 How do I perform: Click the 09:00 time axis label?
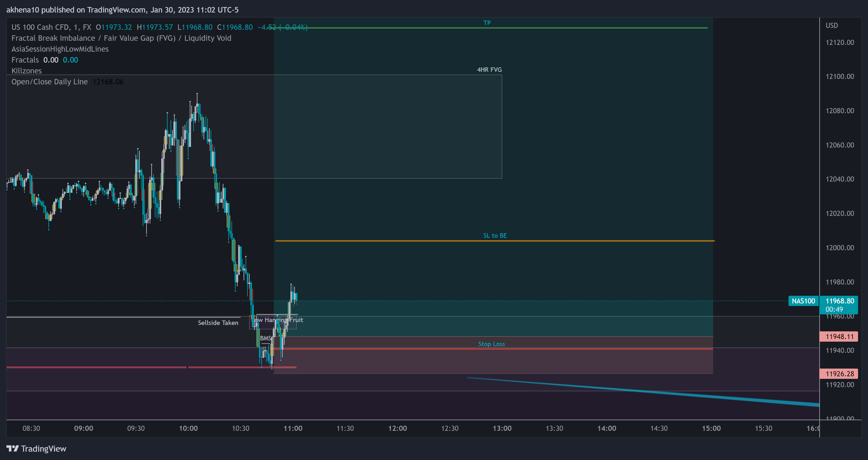point(84,428)
